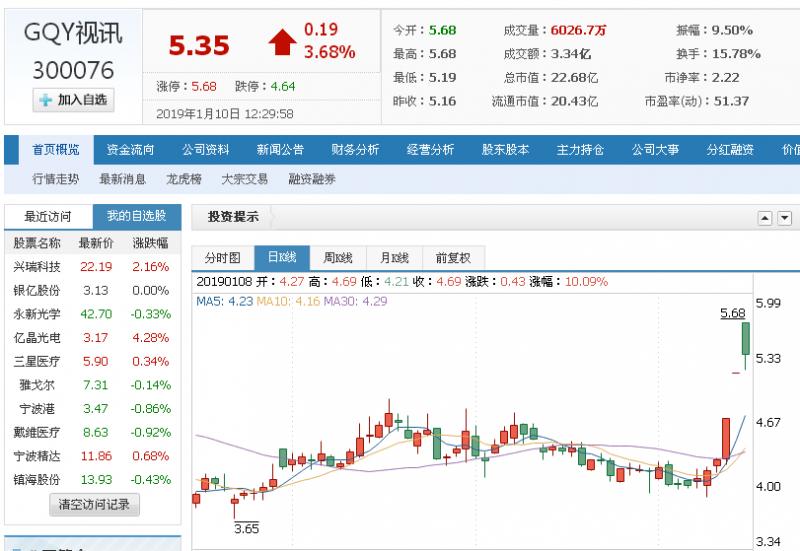
Task: Click the 22.19 price of 兴瑞科技
Action: tap(96, 267)
